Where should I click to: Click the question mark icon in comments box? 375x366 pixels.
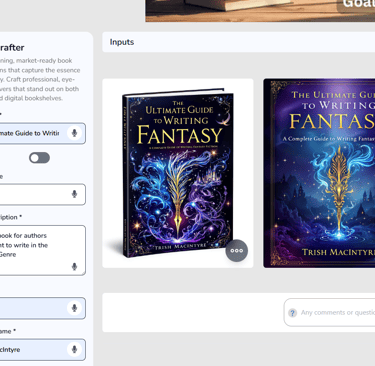292,313
